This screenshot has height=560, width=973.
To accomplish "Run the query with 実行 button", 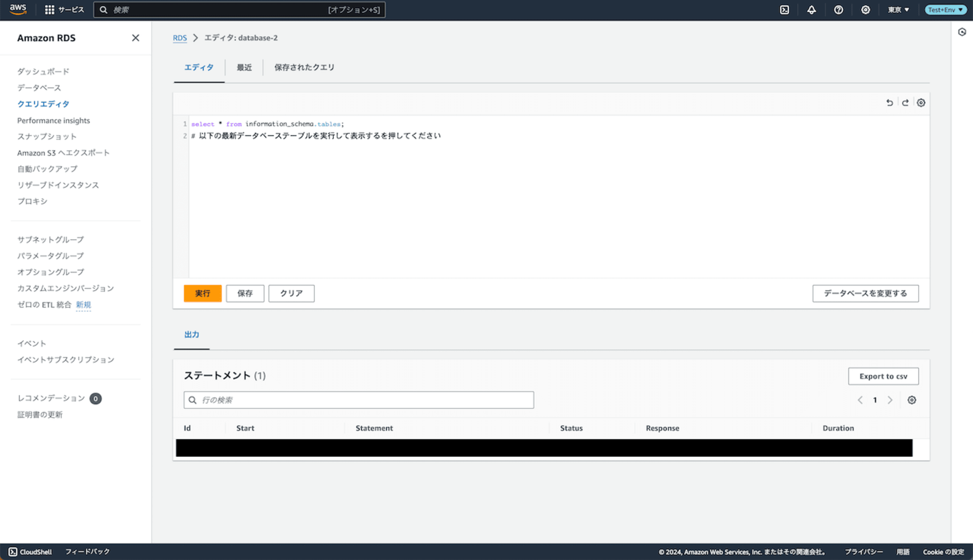I will 202,293.
